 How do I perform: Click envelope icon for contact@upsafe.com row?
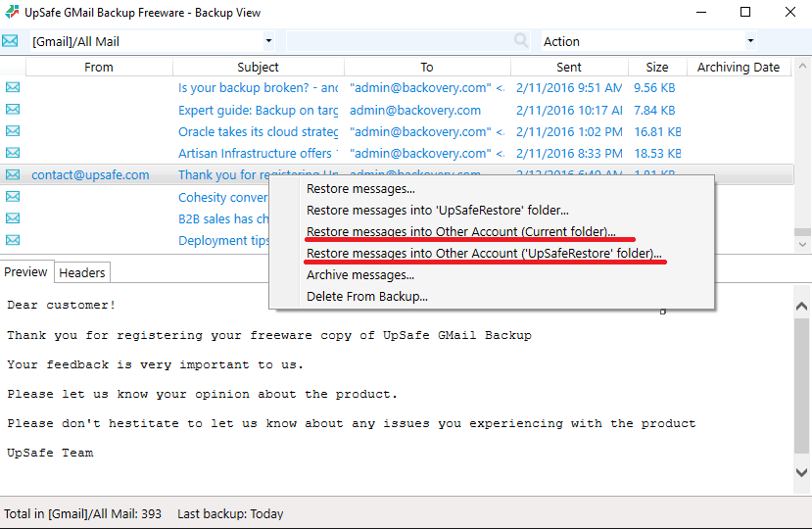13,174
